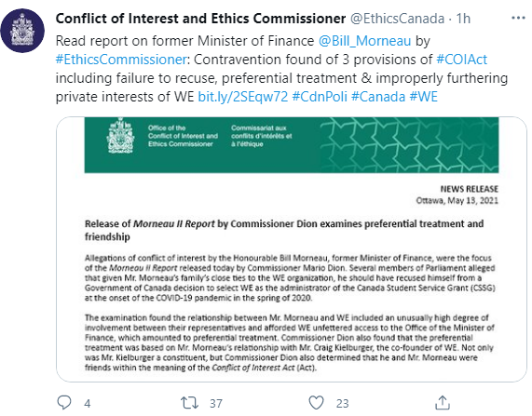Click the coat of arms in news release banner

tap(120, 136)
